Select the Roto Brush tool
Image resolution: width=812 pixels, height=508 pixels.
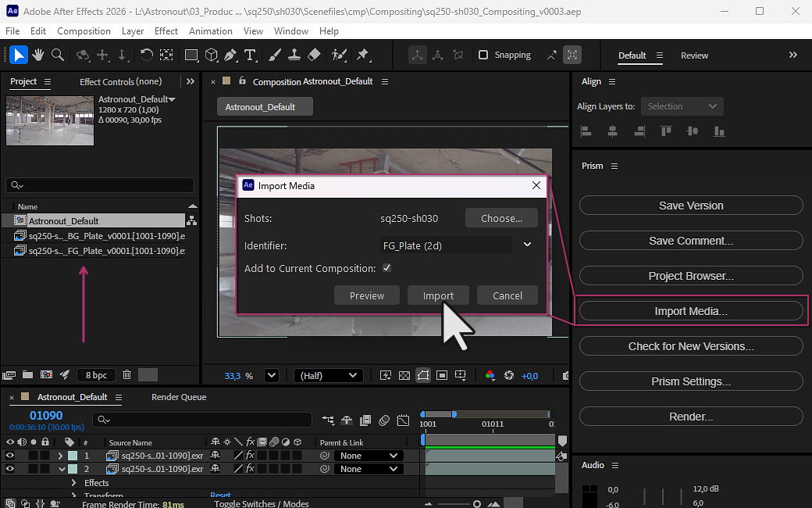[340, 55]
